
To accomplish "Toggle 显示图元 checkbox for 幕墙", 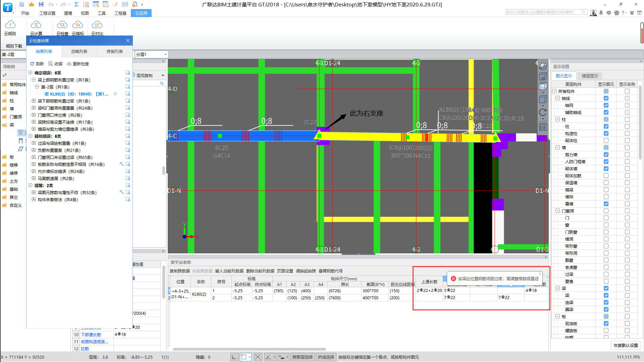I will [x=606, y=204].
